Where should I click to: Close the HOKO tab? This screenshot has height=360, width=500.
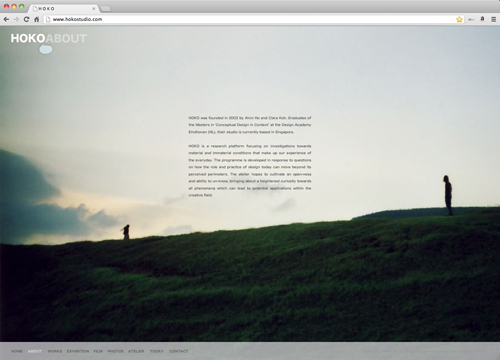click(x=94, y=9)
